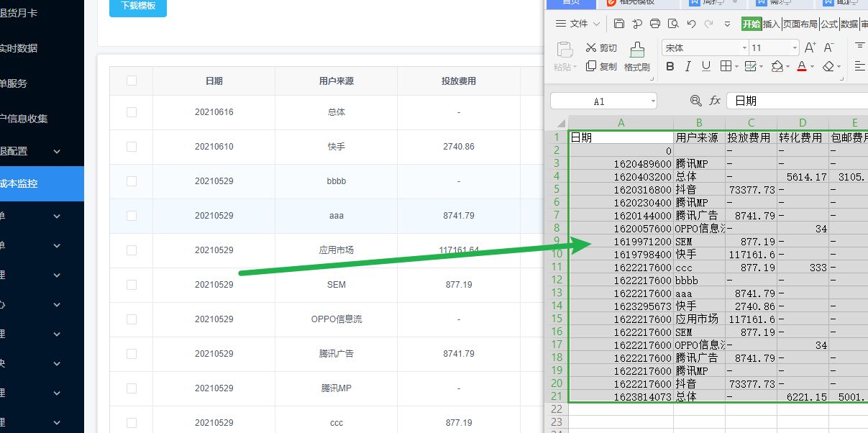The width and height of the screenshot is (868, 433).
Task: Select row 8 header in spreadsheet
Action: click(x=557, y=228)
